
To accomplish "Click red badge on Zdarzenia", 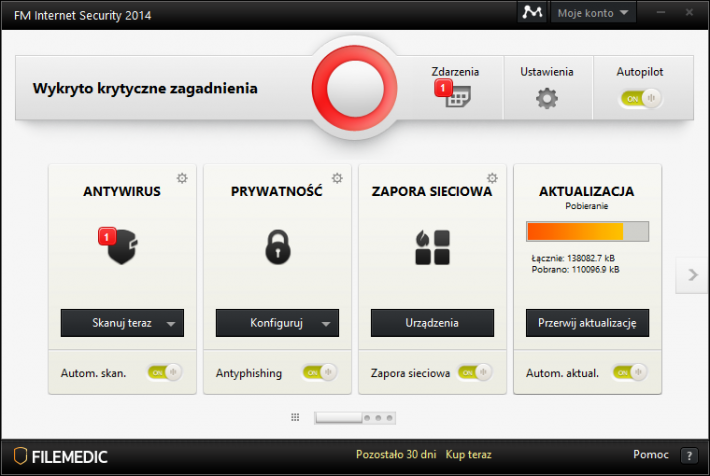I will pos(443,88).
